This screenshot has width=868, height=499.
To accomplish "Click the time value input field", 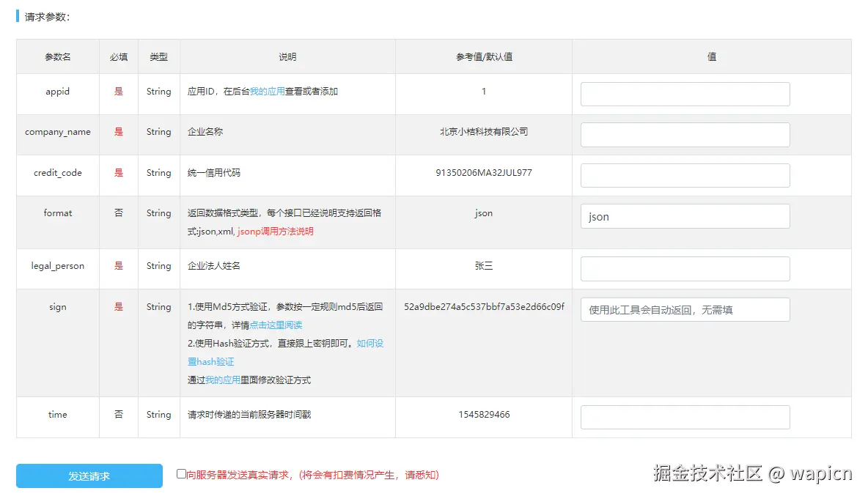I will point(684,417).
